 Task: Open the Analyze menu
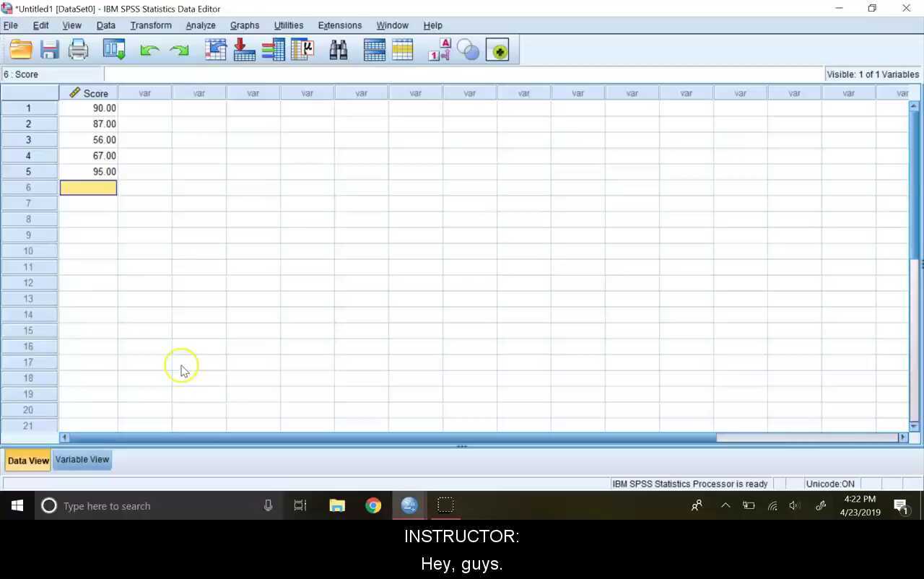201,25
